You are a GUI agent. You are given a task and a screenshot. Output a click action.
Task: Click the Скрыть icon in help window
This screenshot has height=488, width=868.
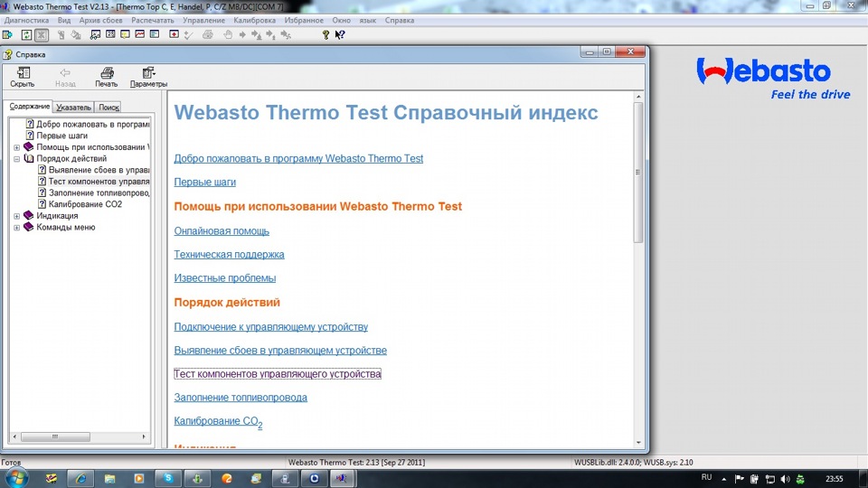[x=23, y=77]
